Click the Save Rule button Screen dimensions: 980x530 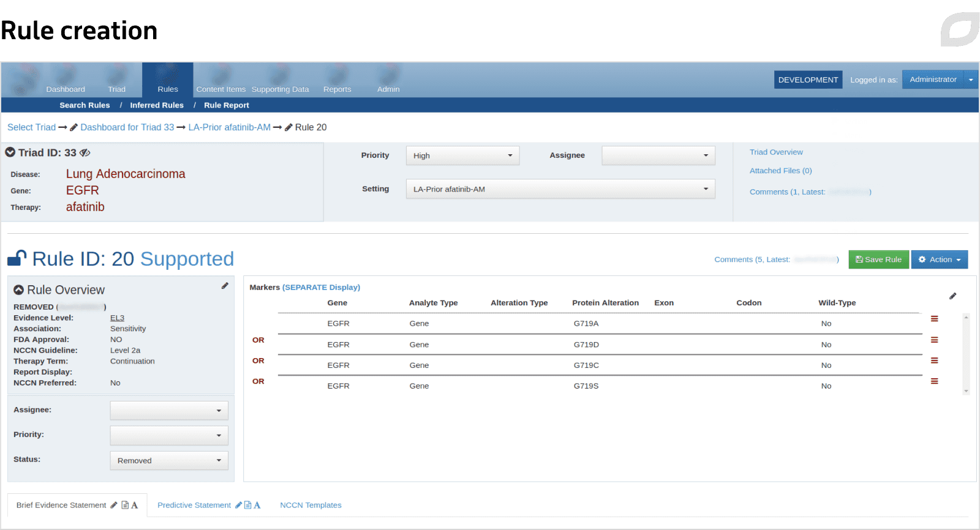tap(879, 259)
